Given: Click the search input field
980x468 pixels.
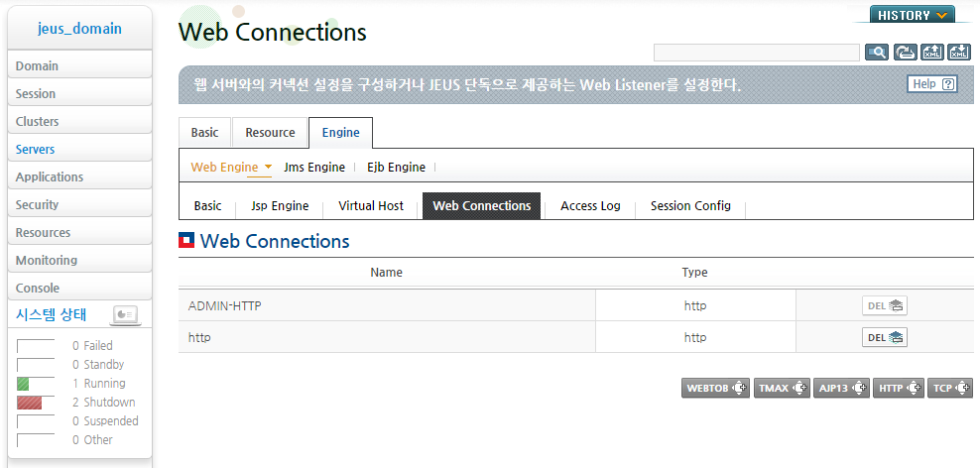Looking at the screenshot, I should click(x=757, y=53).
